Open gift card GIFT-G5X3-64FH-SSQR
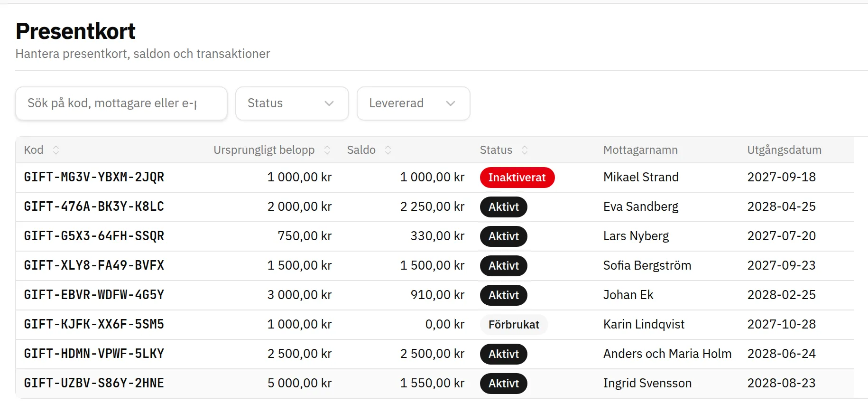868x413 pixels. [x=94, y=236]
